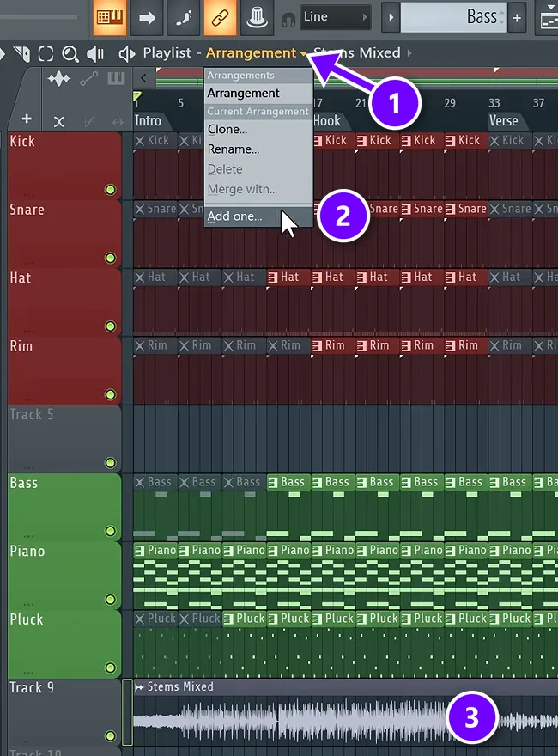Click first muted Kick clip's menu icon
The image size is (558, 756).
[x=140, y=141]
